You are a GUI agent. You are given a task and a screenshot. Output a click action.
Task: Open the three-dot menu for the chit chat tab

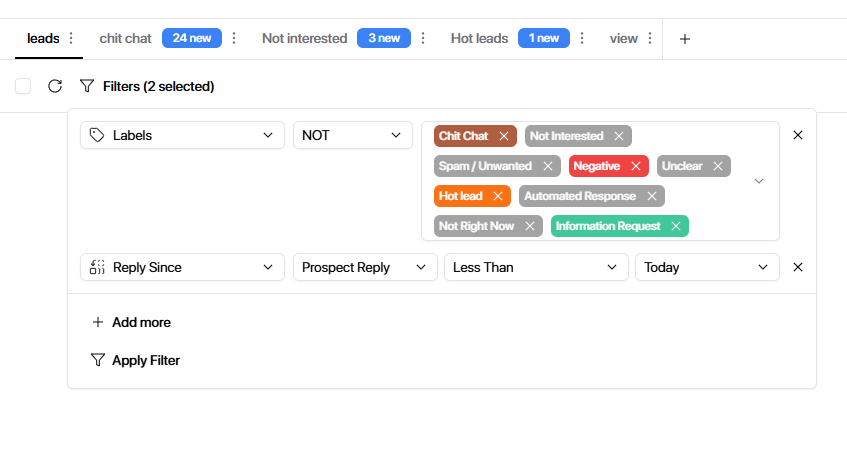234,39
